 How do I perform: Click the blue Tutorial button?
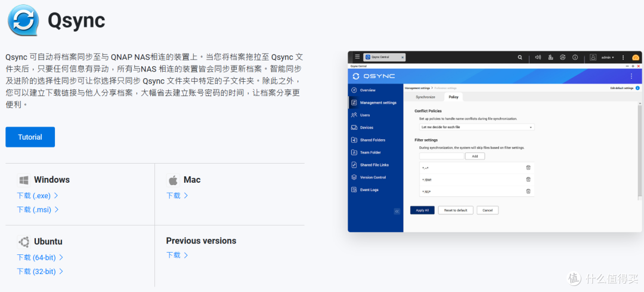click(x=30, y=137)
